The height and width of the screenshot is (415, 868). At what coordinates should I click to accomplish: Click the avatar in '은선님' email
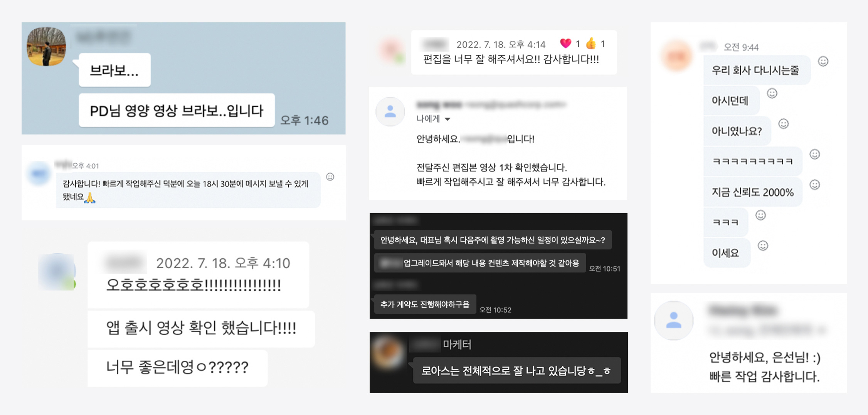(x=674, y=320)
